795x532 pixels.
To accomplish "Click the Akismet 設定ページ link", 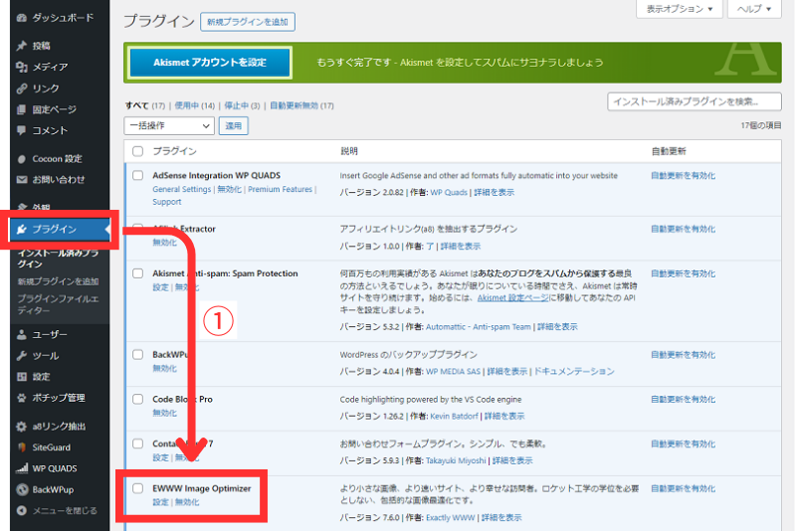I will 512,297.
